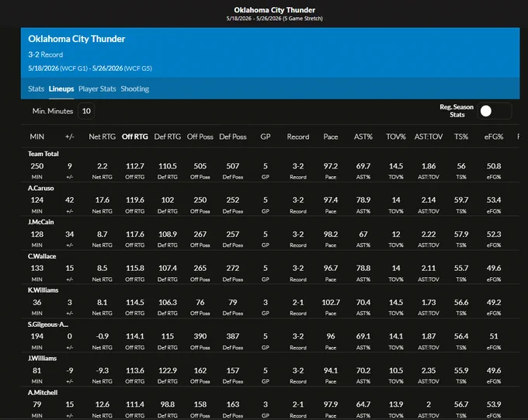
Task: Select the C.Wallace row name
Action: click(42, 256)
